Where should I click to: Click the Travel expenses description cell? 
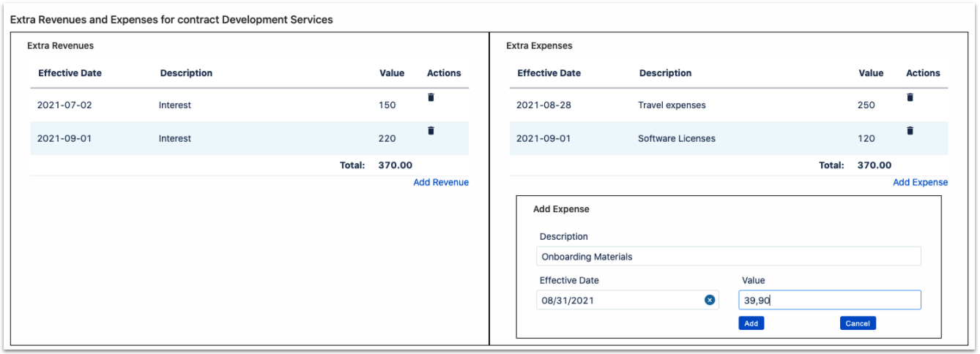[672, 105]
